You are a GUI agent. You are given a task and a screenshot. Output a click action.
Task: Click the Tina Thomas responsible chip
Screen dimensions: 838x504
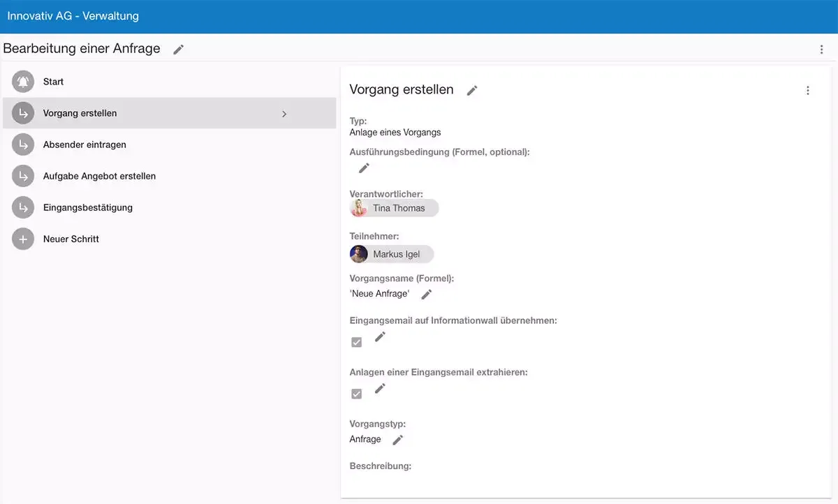pyautogui.click(x=395, y=208)
